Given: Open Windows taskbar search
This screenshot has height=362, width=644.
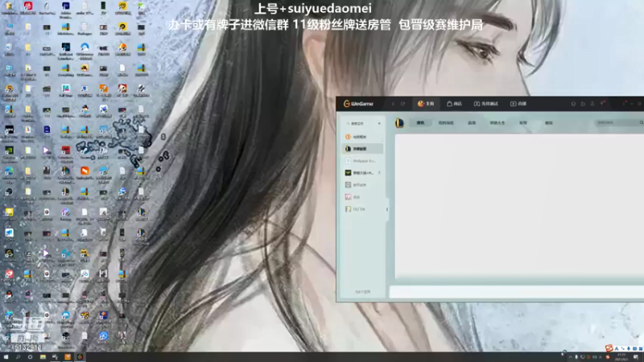Looking at the screenshot, I should [18, 357].
